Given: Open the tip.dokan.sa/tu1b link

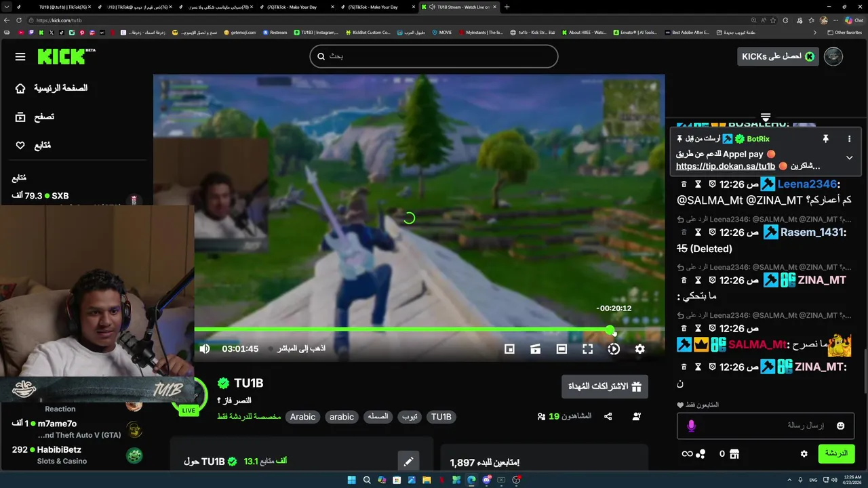Looking at the screenshot, I should 726,166.
